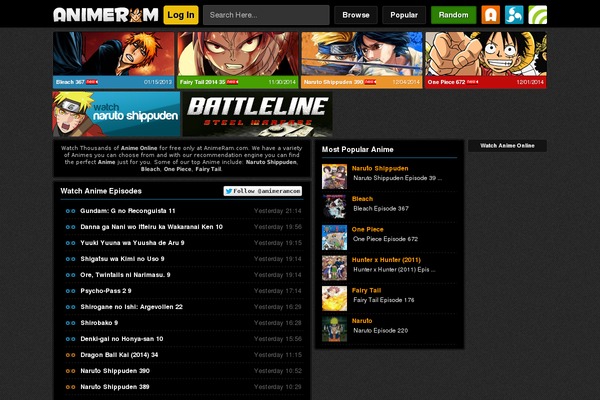
Task: Open Bleach Episode 367 link
Action: click(x=381, y=209)
